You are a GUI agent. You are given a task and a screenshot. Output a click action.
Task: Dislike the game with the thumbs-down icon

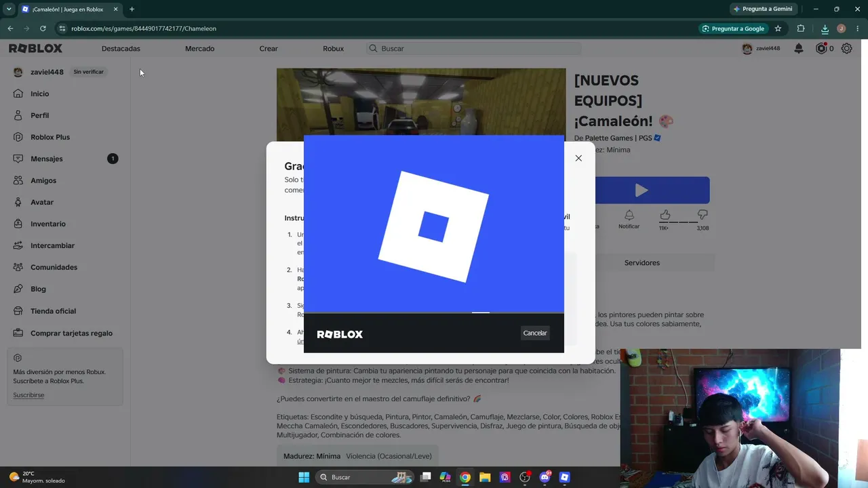pos(703,215)
